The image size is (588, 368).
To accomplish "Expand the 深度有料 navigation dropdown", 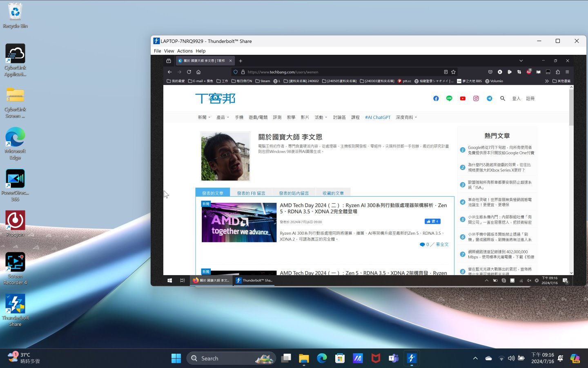I will click(x=406, y=117).
